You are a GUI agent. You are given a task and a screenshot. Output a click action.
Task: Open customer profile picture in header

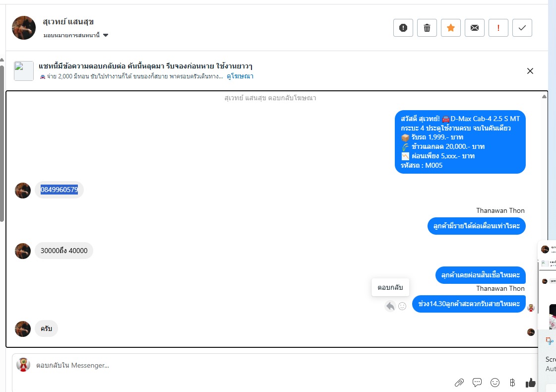tap(24, 28)
